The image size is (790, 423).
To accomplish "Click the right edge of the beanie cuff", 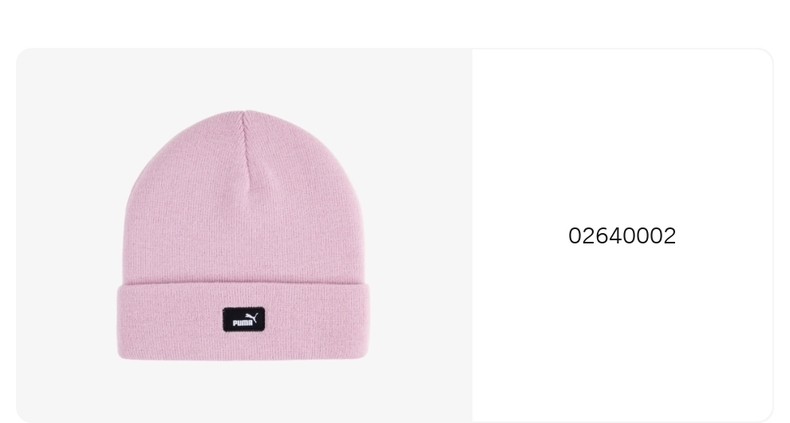I will (x=367, y=321).
